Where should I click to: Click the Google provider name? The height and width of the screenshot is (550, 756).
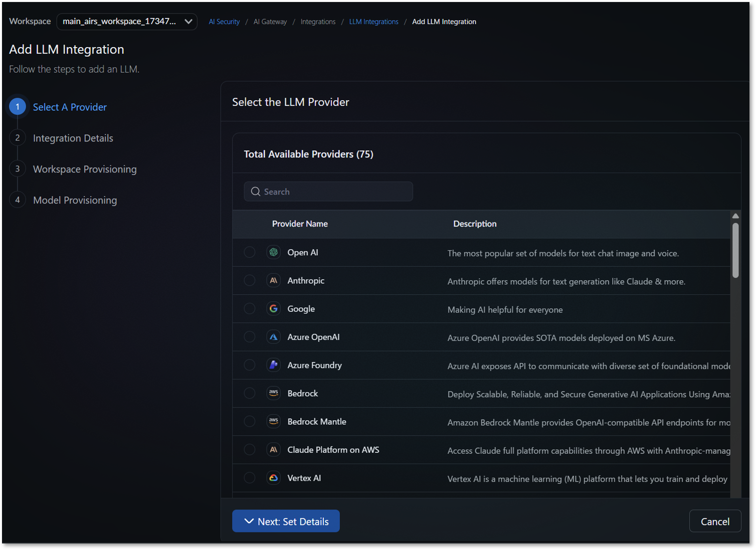[301, 308]
